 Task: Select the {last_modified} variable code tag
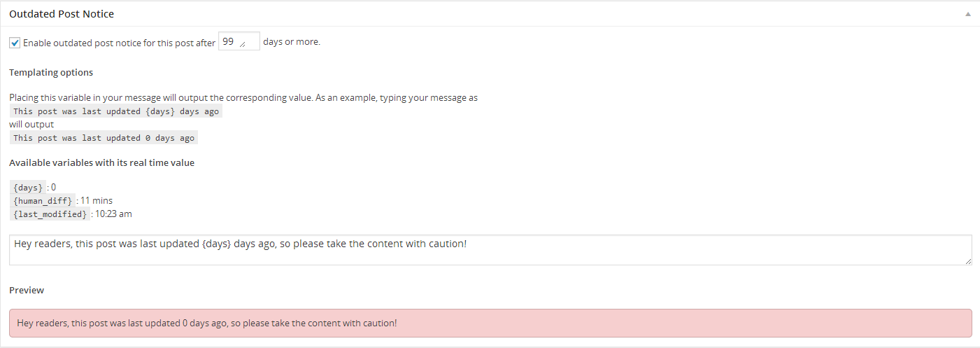tap(50, 214)
